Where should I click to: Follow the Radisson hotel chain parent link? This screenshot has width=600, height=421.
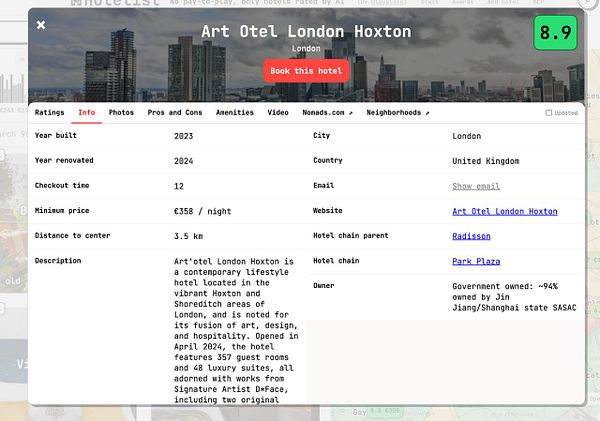click(x=471, y=236)
